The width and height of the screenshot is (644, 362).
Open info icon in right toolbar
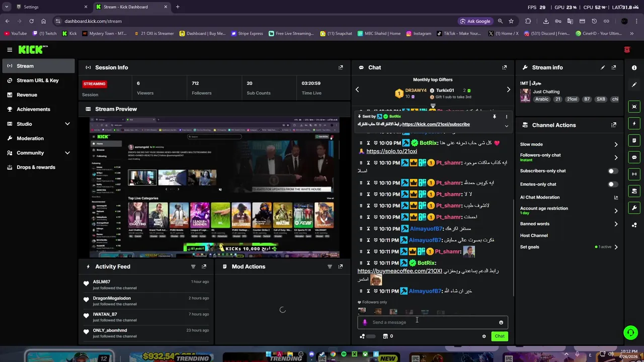[x=634, y=67]
